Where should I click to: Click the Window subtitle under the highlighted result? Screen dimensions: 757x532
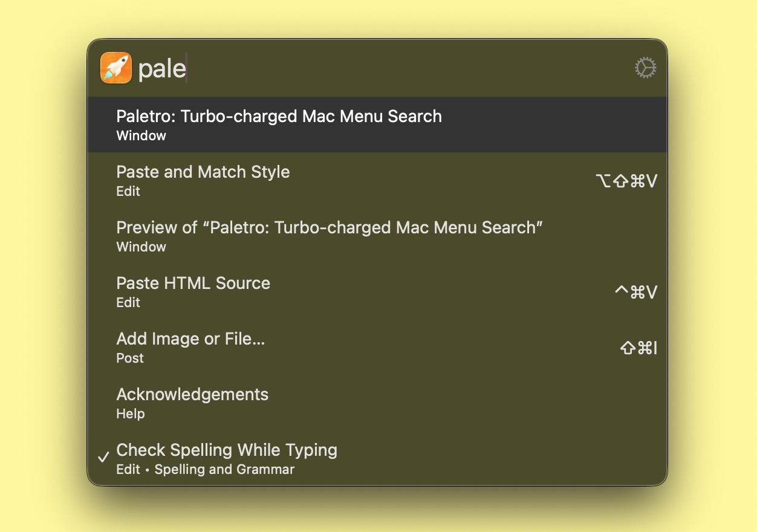point(141,135)
